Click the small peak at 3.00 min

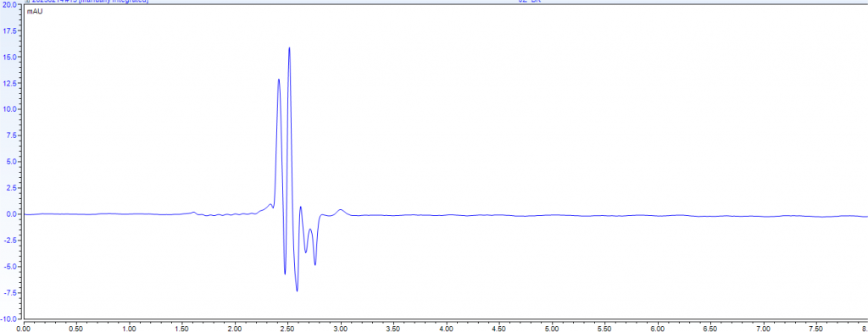pyautogui.click(x=341, y=210)
